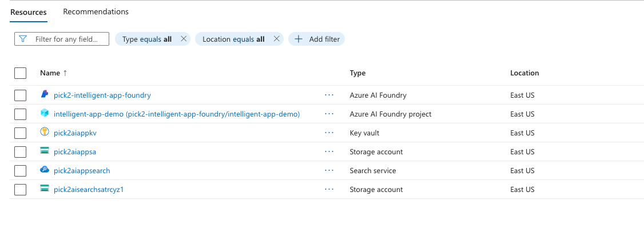Click the pick2aisearchsatrcyz1 storage icon
The height and width of the screenshot is (252, 644).
(45, 189)
